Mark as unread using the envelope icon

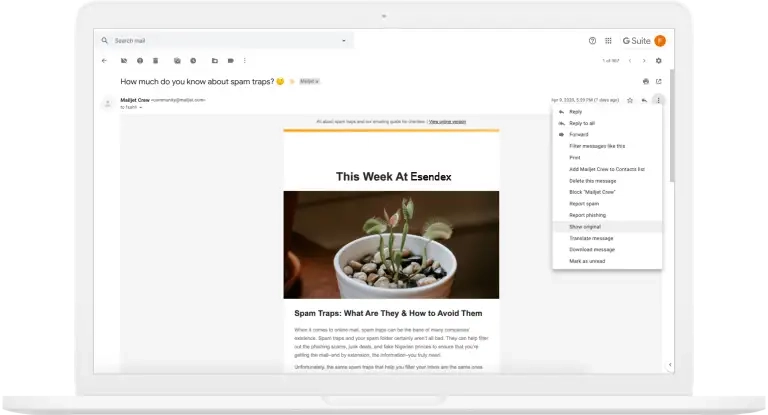(x=177, y=61)
